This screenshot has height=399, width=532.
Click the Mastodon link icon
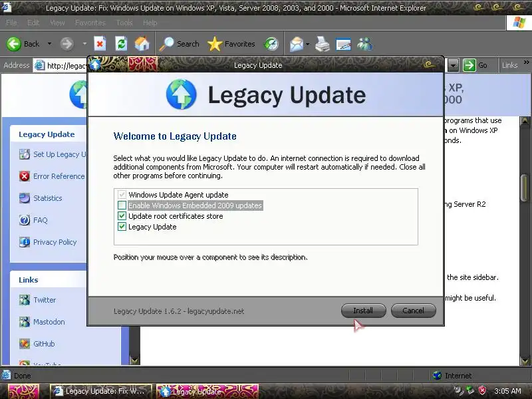click(x=25, y=322)
